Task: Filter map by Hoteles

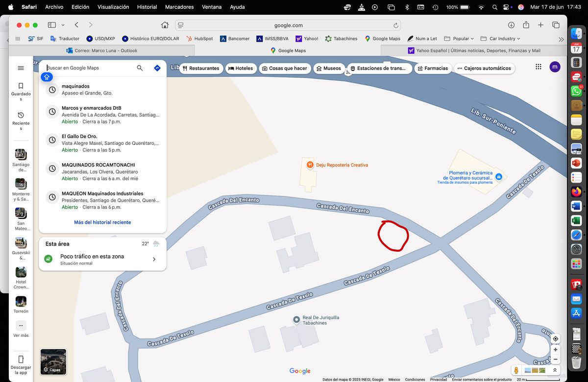Action: coord(241,69)
